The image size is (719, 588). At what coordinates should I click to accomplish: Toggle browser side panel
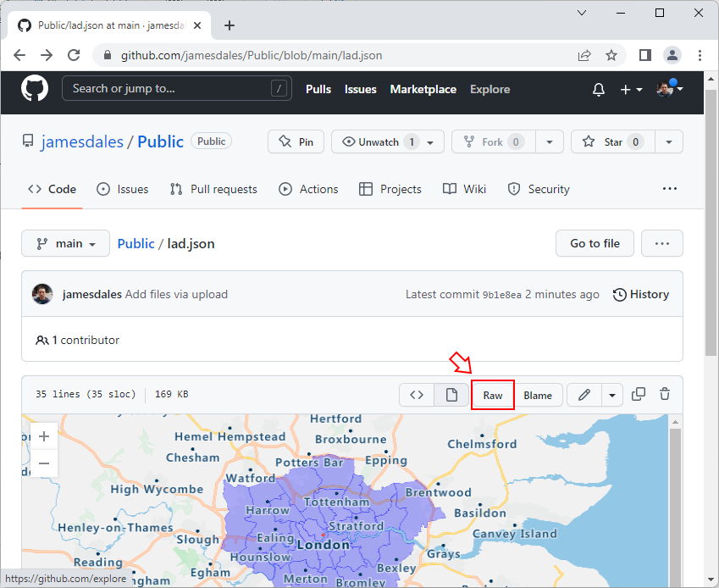[645, 56]
